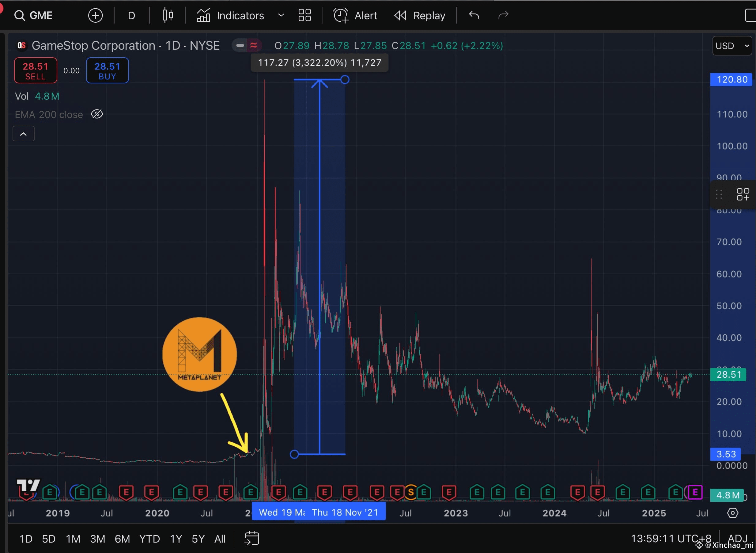Start bar Replay mode

420,15
